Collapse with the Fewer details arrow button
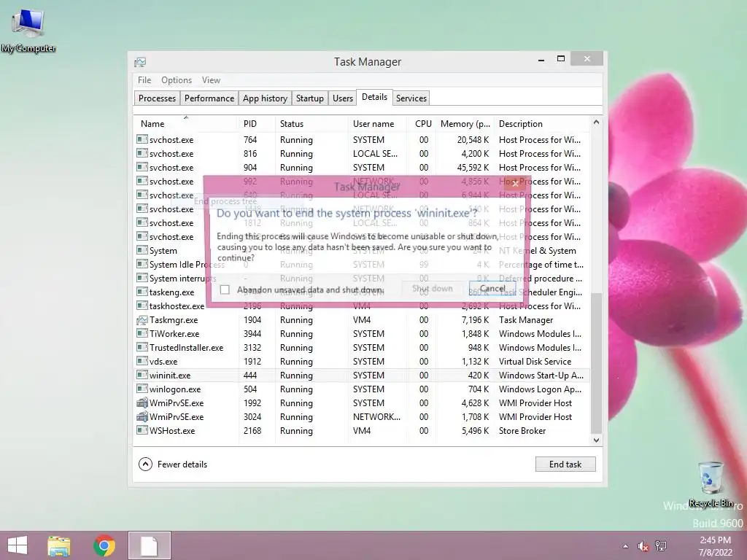Screen dimensions: 747x560 tap(145, 464)
